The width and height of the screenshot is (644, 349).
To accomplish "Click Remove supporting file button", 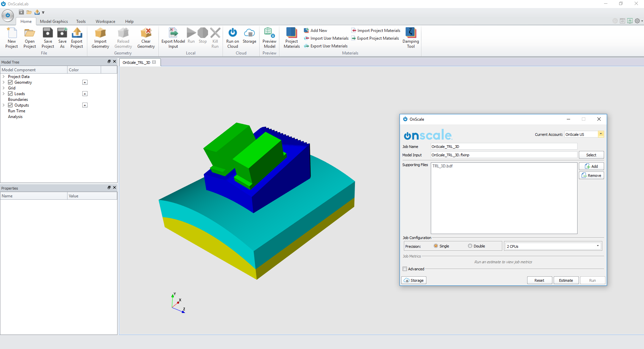I will click(591, 176).
